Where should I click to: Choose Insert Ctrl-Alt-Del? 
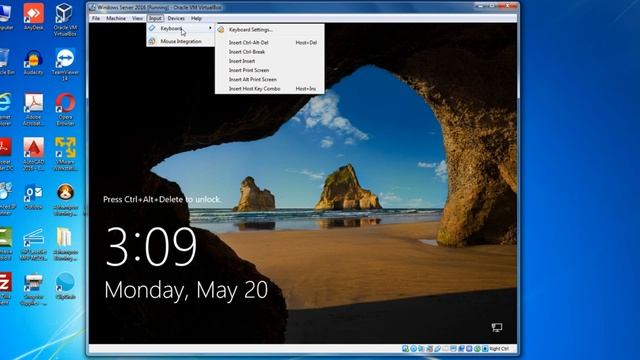click(x=269, y=42)
